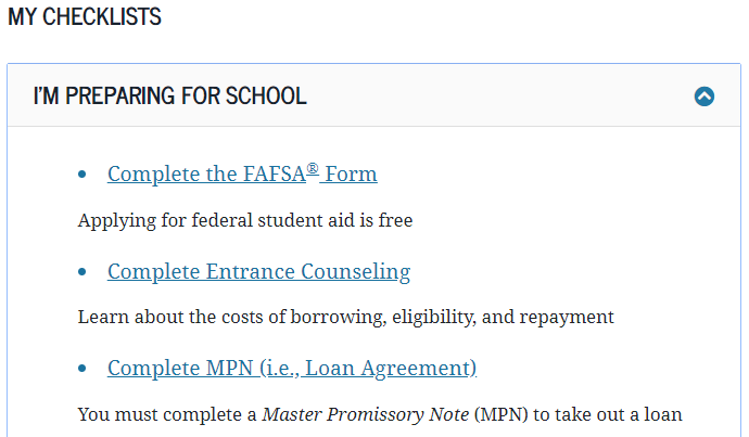Viewport: 749px width, 437px height.
Task: Click the bullet beside the FAFSA Form link
Action: click(x=82, y=174)
